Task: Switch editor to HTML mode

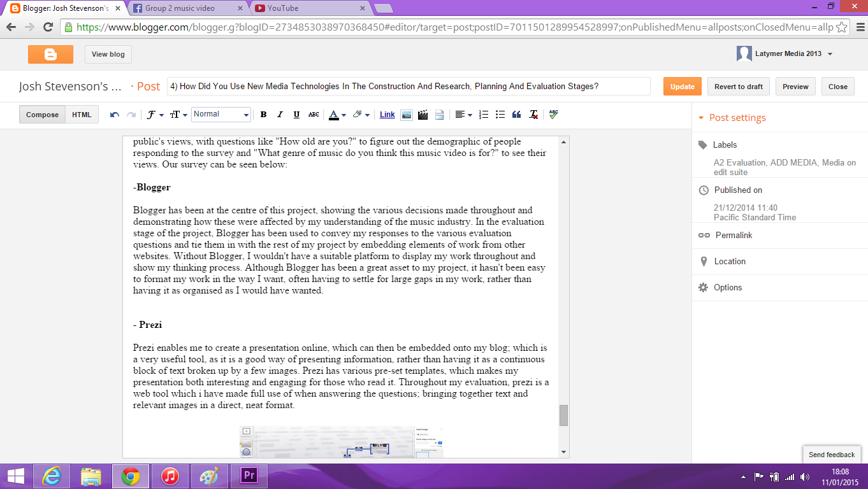Action: click(x=82, y=115)
